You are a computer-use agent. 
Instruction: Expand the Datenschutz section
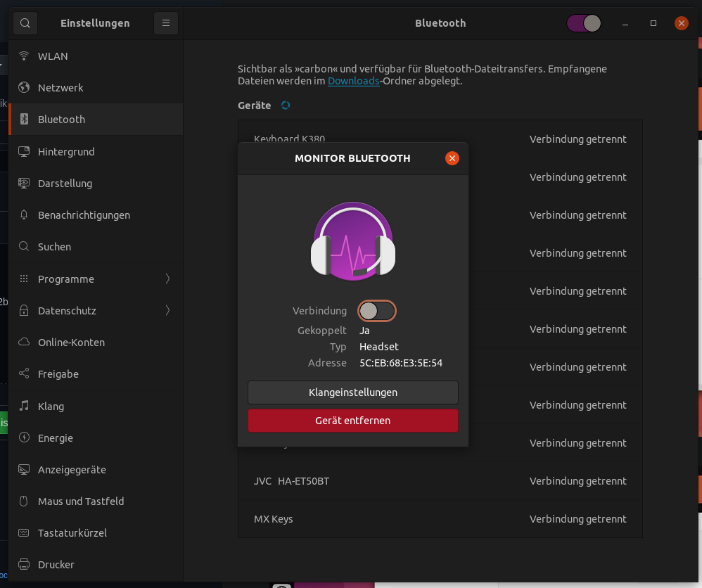click(68, 310)
